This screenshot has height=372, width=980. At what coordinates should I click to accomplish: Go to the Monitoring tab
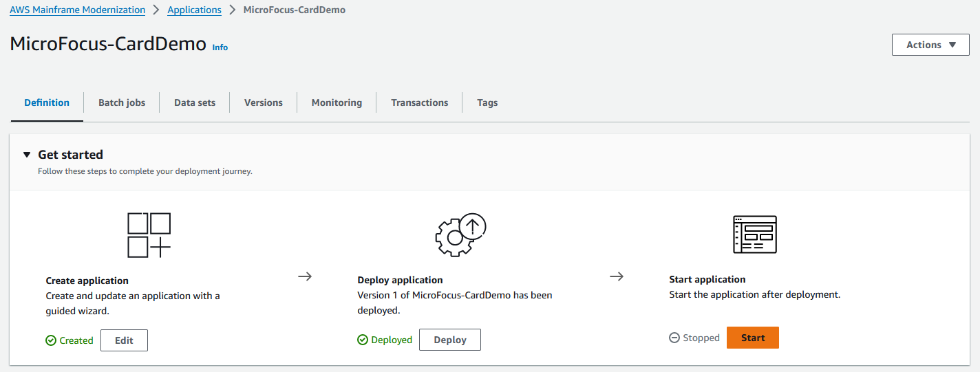[x=337, y=102]
